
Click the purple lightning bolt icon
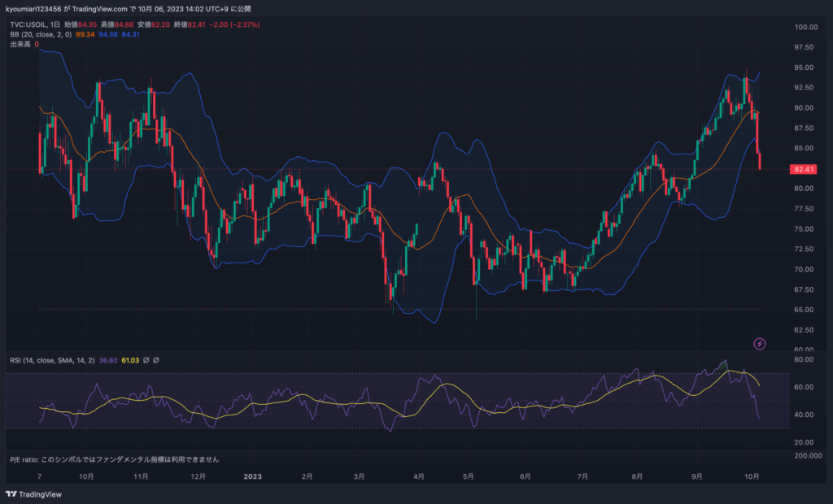[x=760, y=344]
